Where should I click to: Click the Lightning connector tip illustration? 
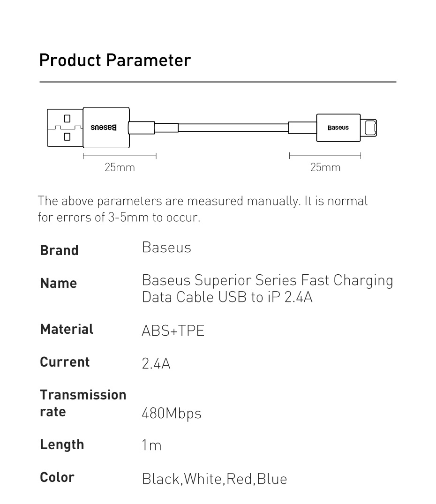(368, 128)
